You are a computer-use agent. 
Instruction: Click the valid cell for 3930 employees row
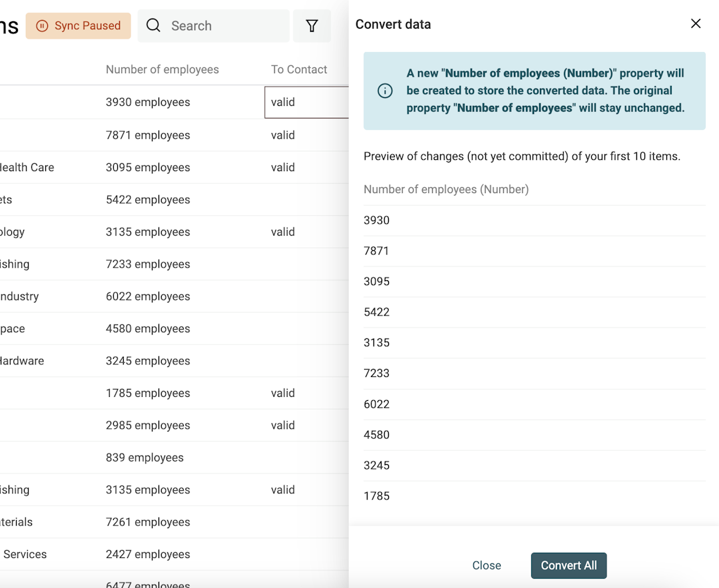283,102
